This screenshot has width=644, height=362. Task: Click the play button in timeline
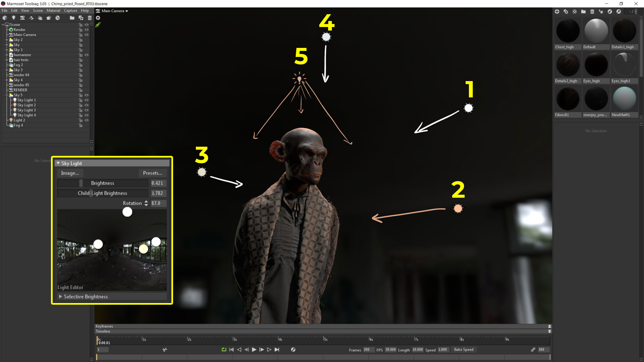[x=254, y=349]
